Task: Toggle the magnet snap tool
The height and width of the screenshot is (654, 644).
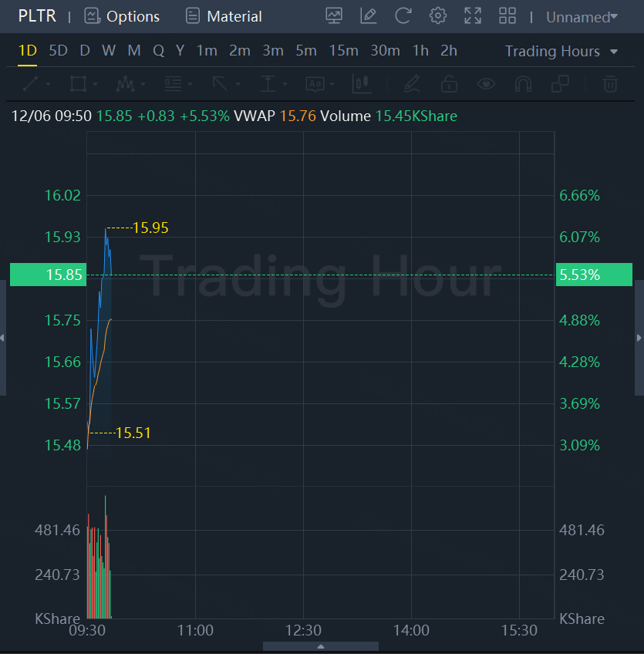Action: (x=523, y=83)
